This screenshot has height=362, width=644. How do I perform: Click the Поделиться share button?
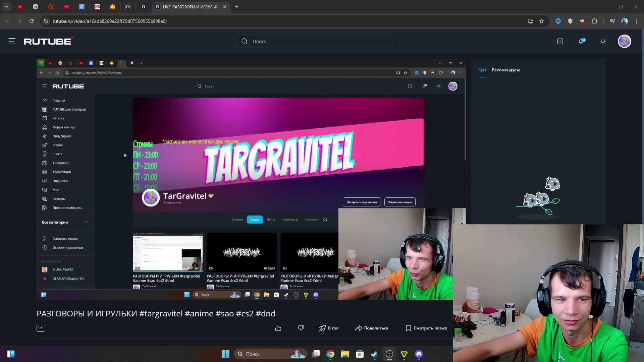click(372, 328)
